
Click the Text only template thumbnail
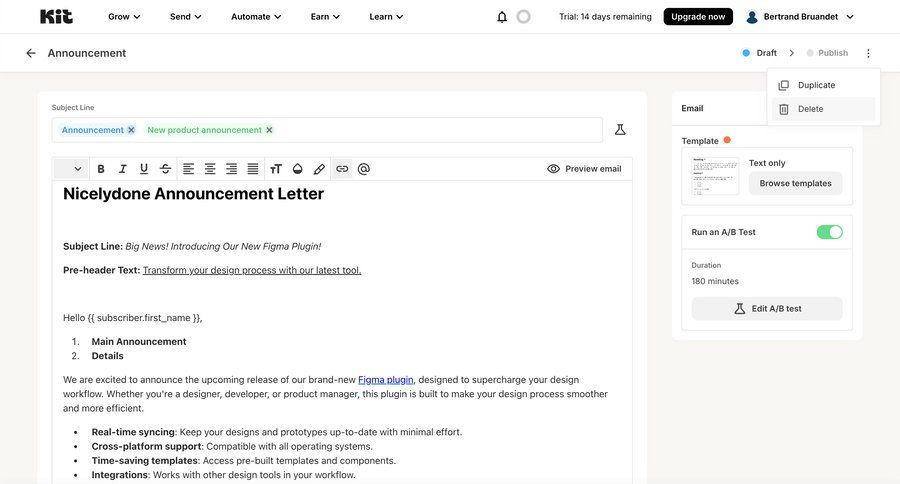(x=715, y=176)
